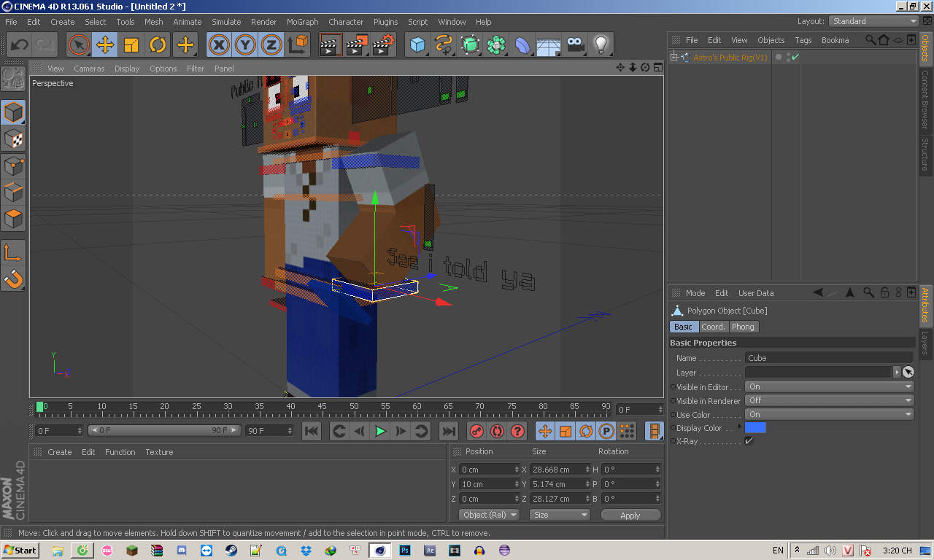Select the Rotate tool
The image size is (934, 560).
[158, 45]
